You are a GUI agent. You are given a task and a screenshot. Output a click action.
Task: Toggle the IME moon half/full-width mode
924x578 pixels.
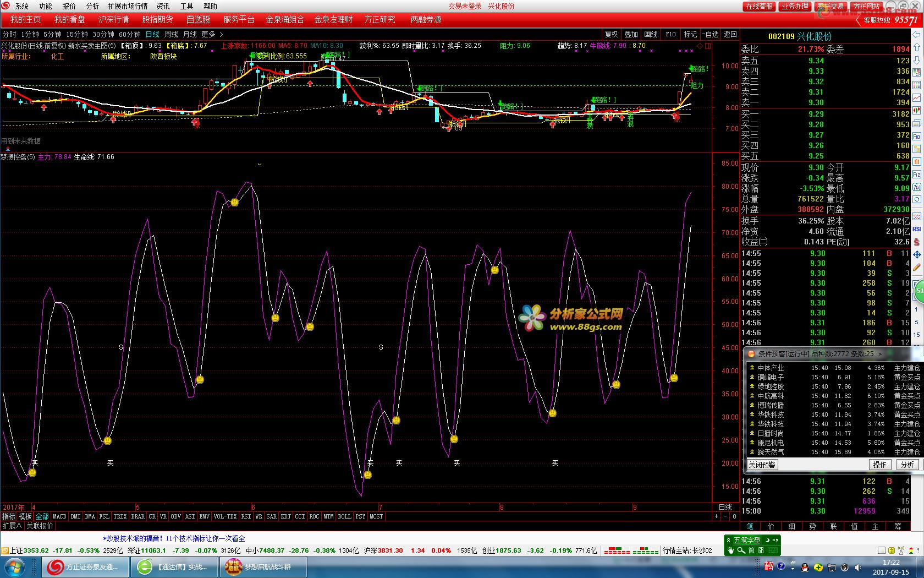[767, 540]
